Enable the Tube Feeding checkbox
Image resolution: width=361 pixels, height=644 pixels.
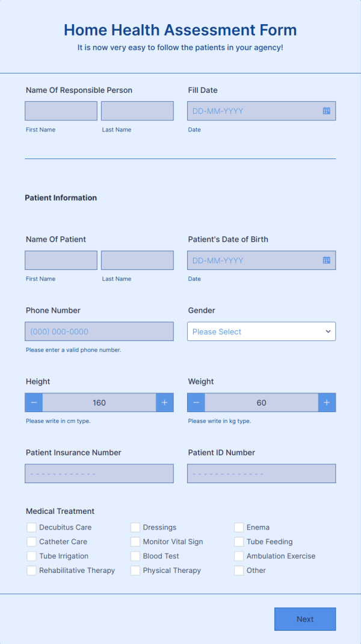[x=239, y=542]
